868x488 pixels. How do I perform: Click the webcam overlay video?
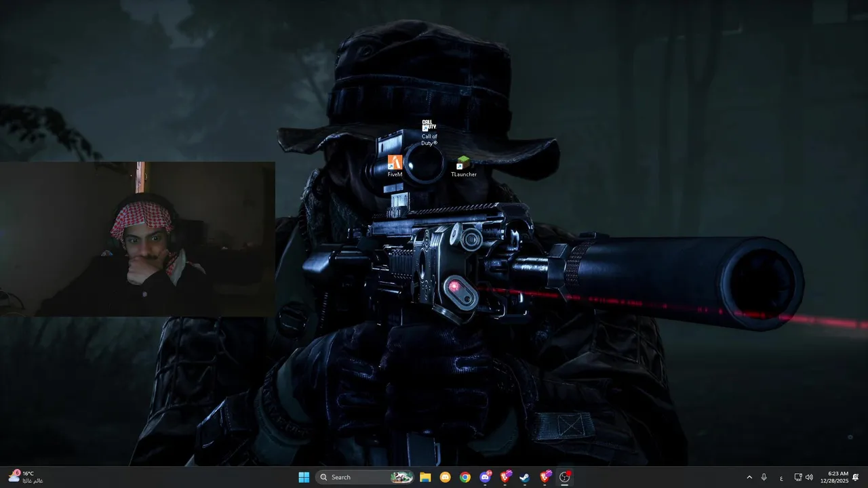(138, 239)
